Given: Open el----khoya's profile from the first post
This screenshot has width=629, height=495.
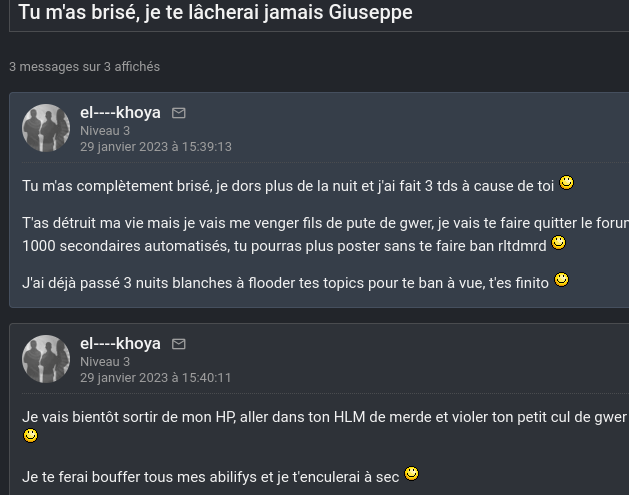Looking at the screenshot, I should (x=120, y=113).
